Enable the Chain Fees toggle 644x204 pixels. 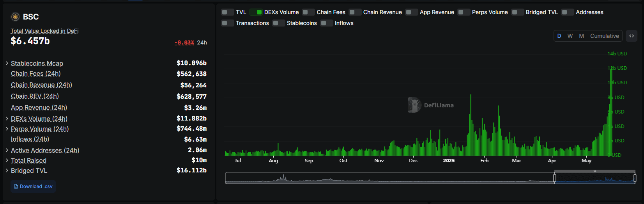point(308,12)
